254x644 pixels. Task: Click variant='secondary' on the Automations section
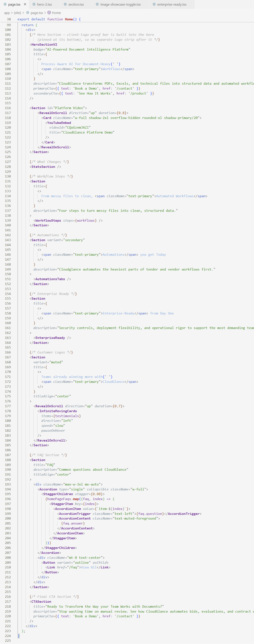tap(66, 240)
